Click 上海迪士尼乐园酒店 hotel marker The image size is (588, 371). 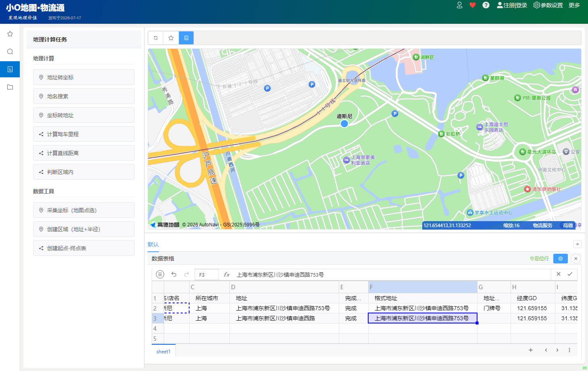point(480,127)
